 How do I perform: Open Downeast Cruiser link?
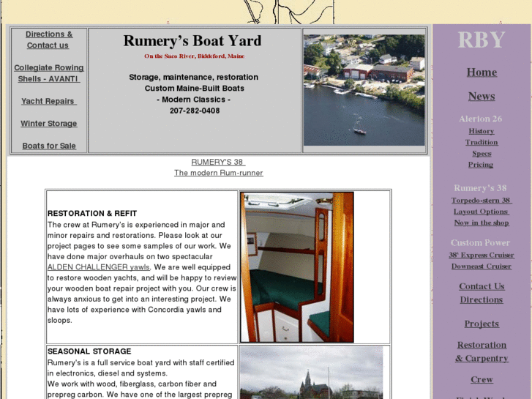[x=481, y=266]
